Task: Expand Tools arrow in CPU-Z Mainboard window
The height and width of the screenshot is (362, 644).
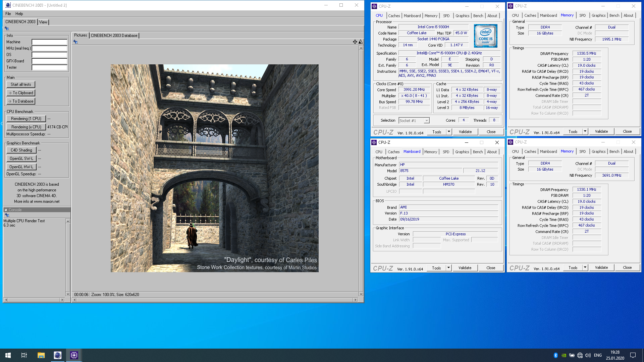Action: click(448, 268)
